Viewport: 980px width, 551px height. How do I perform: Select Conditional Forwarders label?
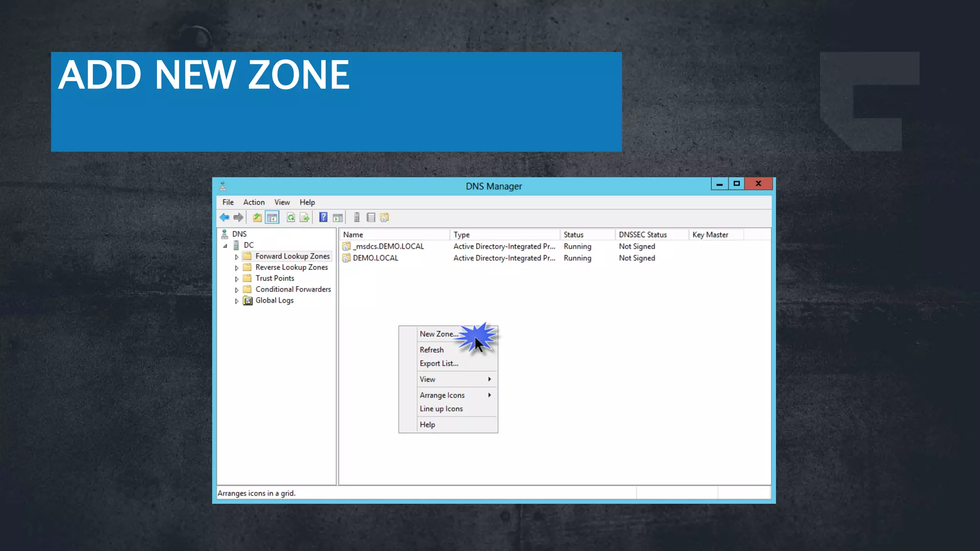(x=293, y=289)
